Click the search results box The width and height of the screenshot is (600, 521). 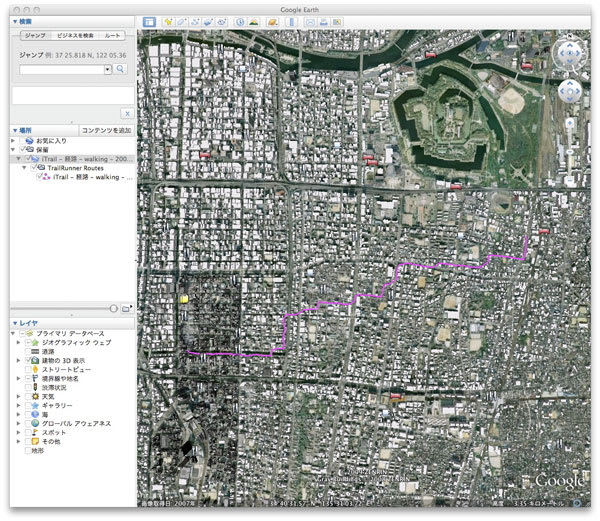73,95
